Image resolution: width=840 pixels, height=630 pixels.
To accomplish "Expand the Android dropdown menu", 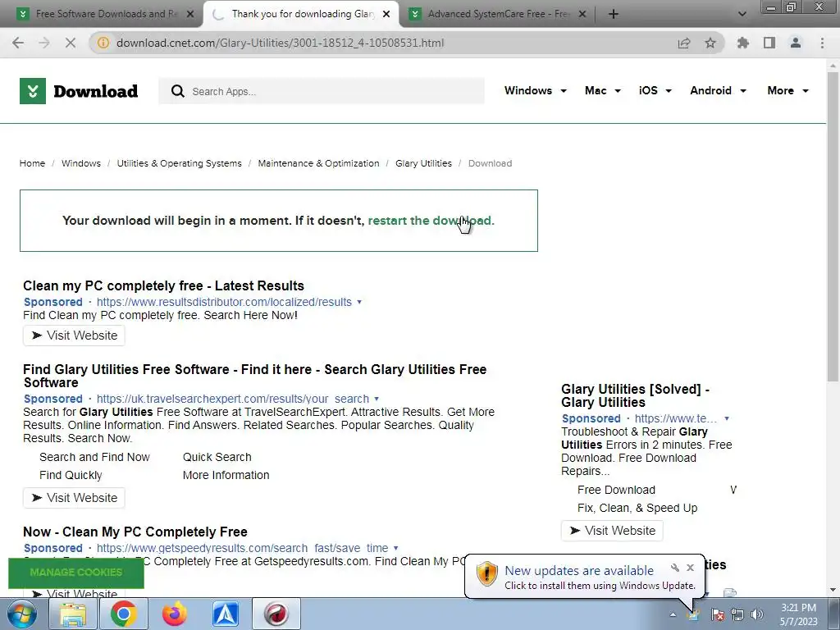I will click(x=719, y=90).
